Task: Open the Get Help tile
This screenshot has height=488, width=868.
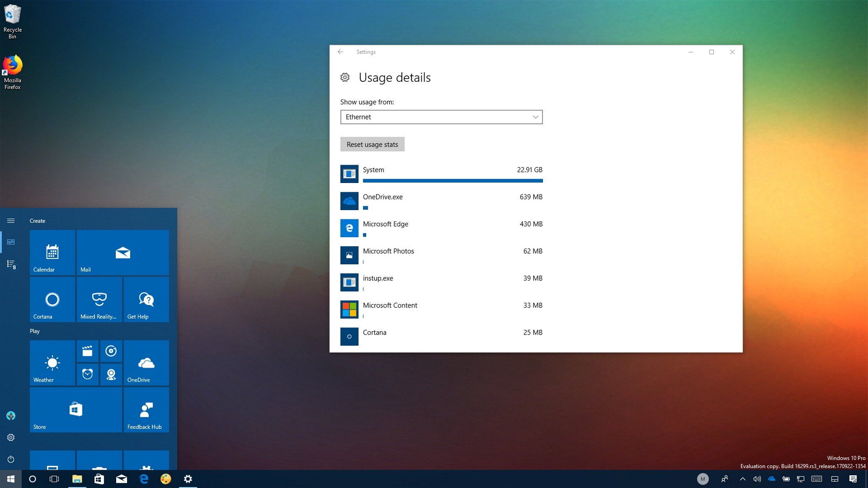Action: (146, 299)
